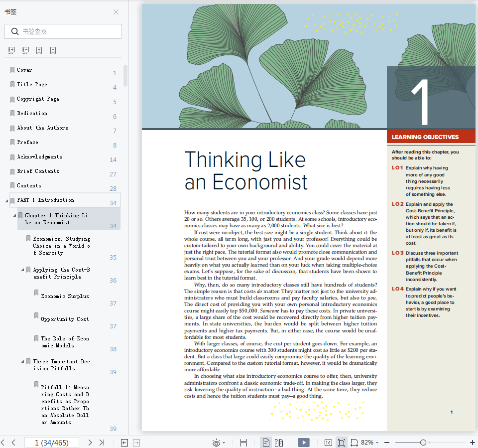Open the Preface bookmark

(28, 142)
